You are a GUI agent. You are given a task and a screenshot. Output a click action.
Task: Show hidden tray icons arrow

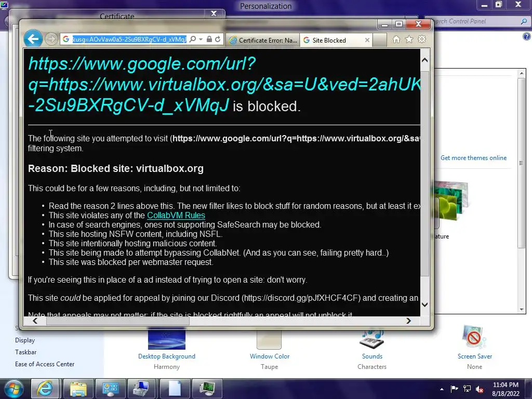pyautogui.click(x=442, y=389)
